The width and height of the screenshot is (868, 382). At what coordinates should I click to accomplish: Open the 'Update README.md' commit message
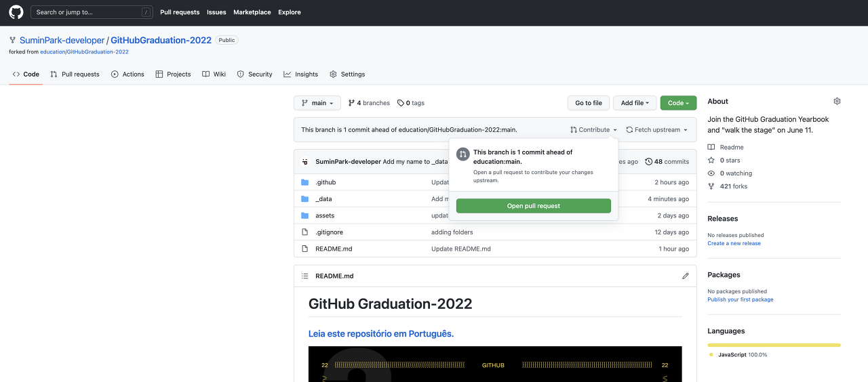coord(461,249)
